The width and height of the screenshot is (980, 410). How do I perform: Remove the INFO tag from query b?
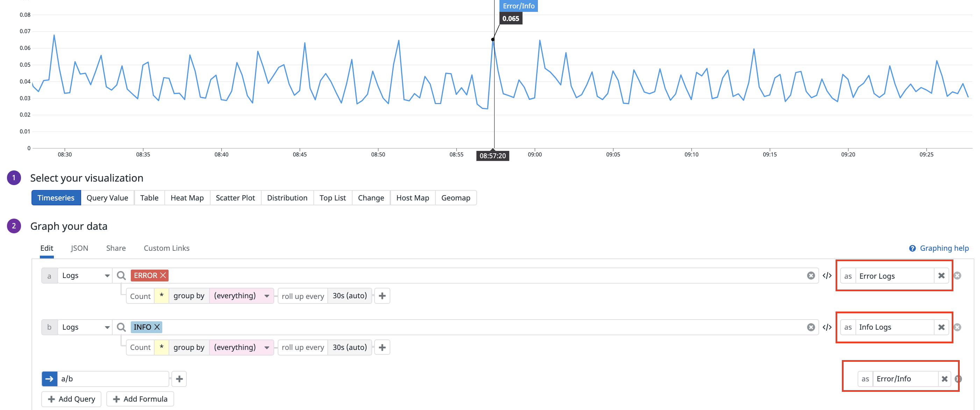pyautogui.click(x=157, y=327)
